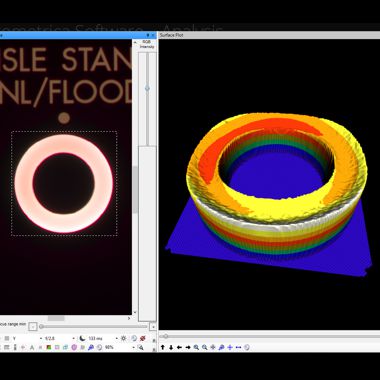Click the blue horizontal double-arrow icon
The image size is (380, 380).
238,347
